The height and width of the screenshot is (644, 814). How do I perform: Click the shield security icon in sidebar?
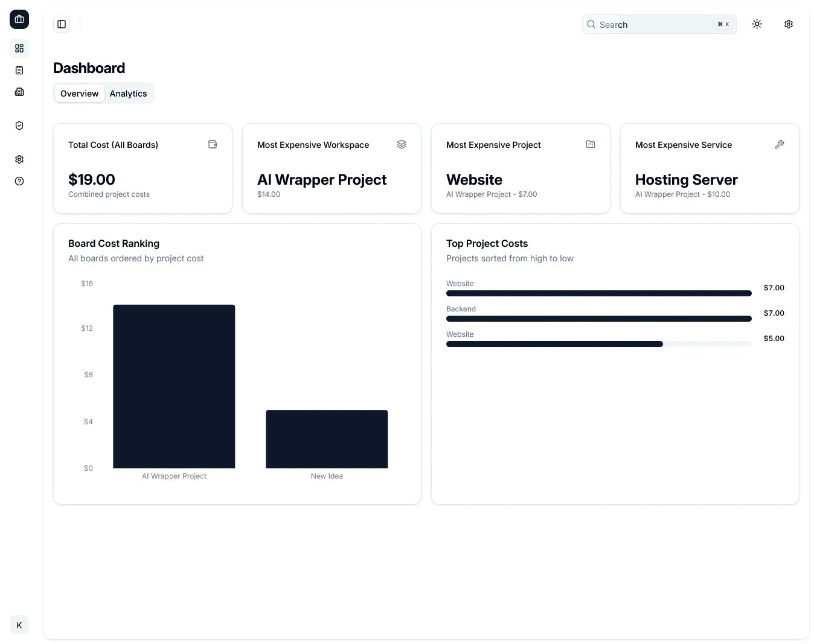point(19,126)
